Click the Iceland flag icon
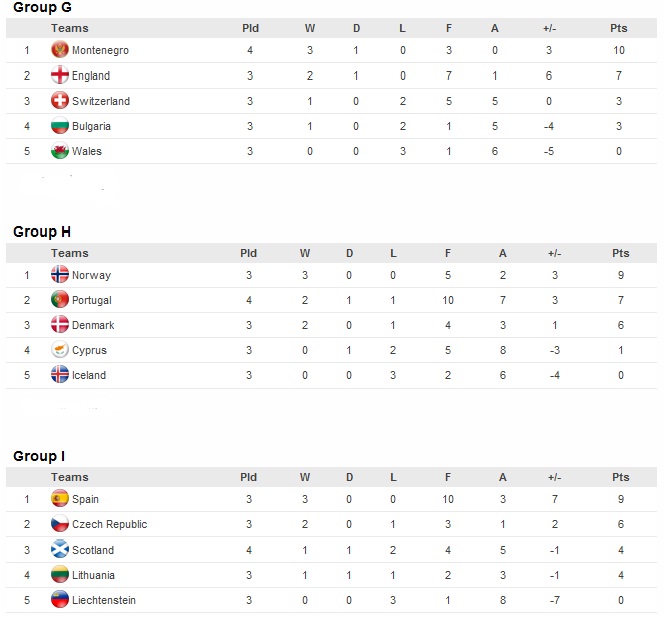 point(60,374)
